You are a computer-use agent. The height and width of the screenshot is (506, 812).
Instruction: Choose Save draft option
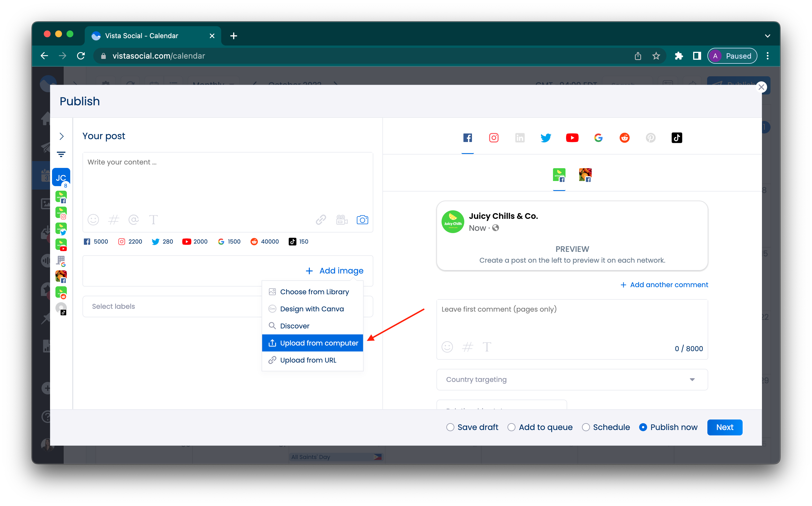pyautogui.click(x=472, y=427)
